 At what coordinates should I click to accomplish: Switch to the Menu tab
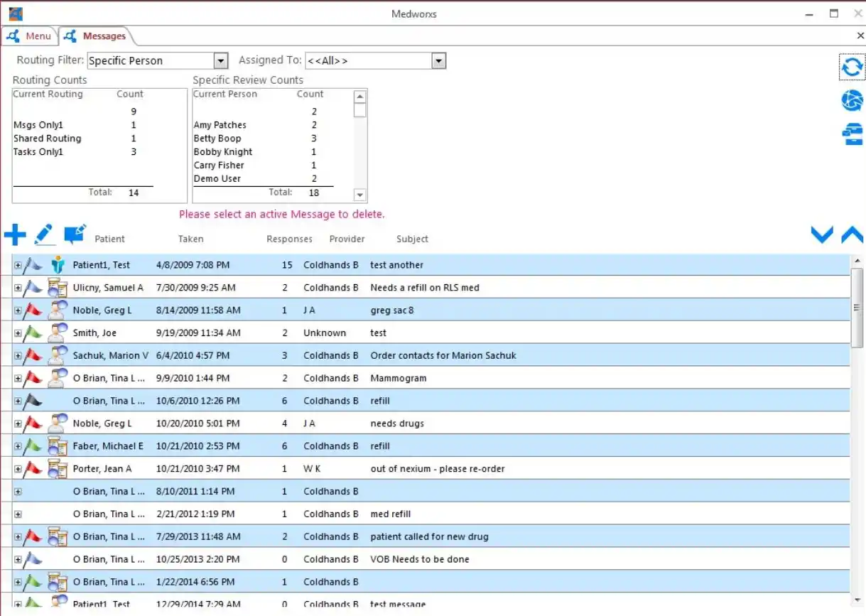pos(30,36)
